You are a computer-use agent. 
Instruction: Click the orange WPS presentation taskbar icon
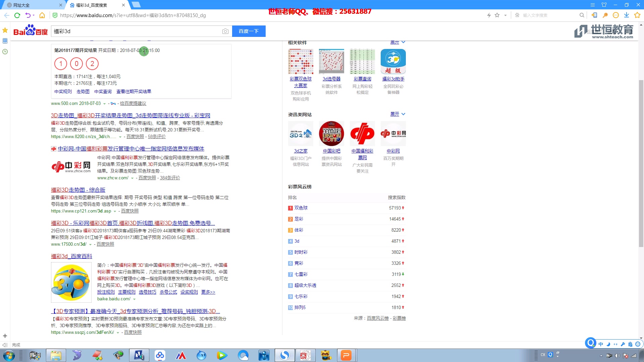(x=346, y=355)
